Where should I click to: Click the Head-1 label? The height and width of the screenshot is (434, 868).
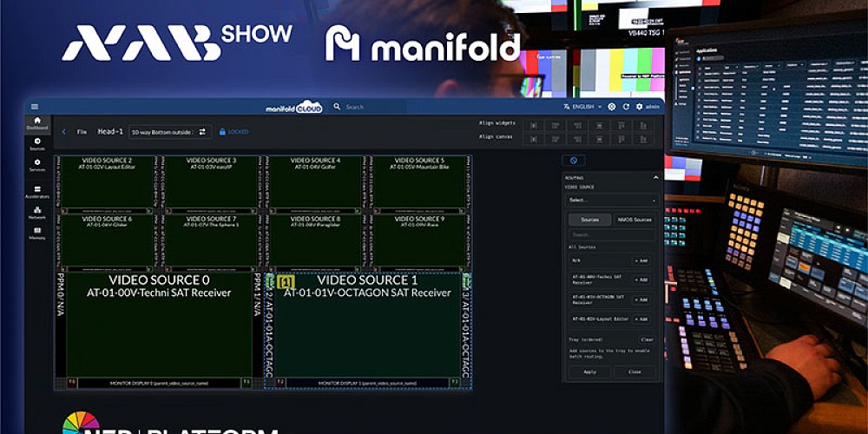[x=110, y=132]
